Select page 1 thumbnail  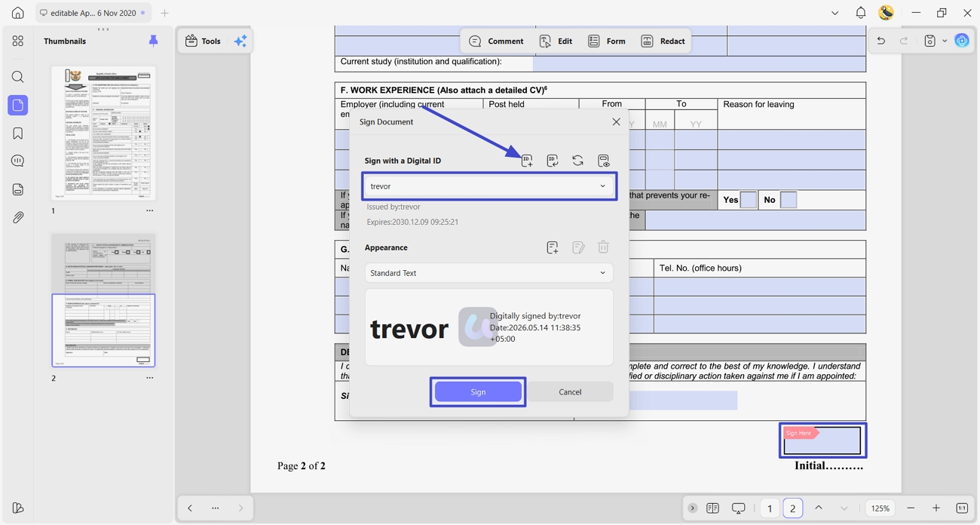coord(103,133)
